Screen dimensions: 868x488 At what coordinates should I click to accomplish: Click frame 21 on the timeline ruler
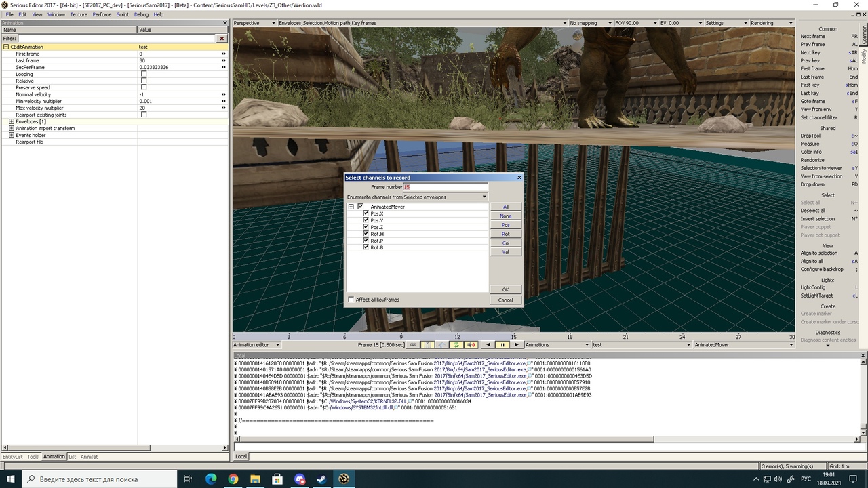[626, 337]
